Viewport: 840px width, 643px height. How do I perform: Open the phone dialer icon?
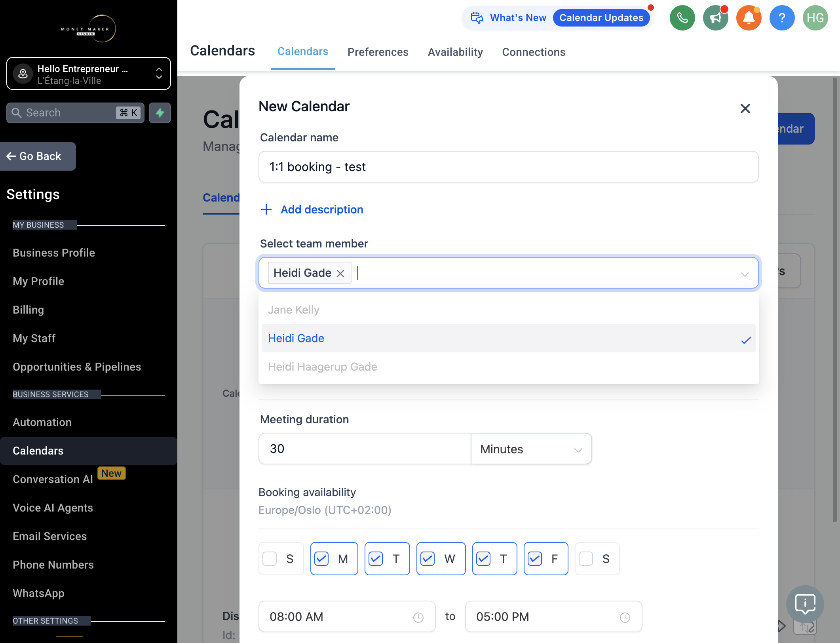[682, 18]
